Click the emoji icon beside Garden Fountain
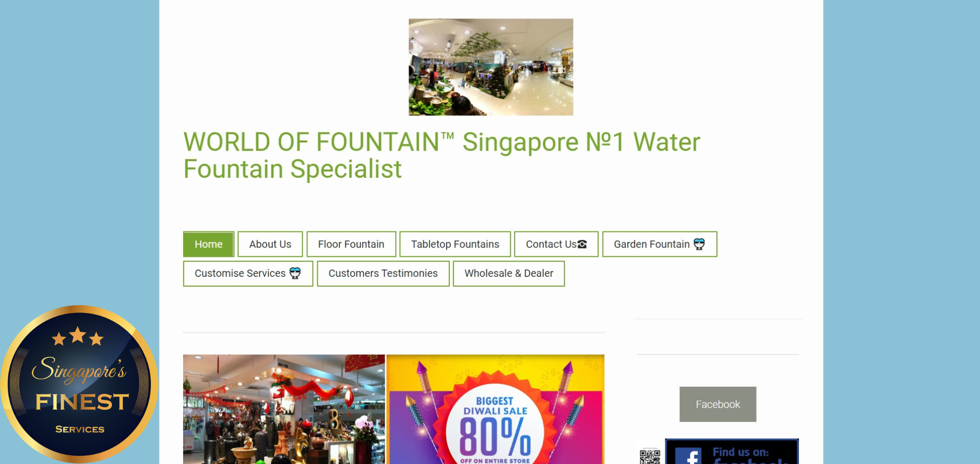980x464 pixels. [x=699, y=244]
